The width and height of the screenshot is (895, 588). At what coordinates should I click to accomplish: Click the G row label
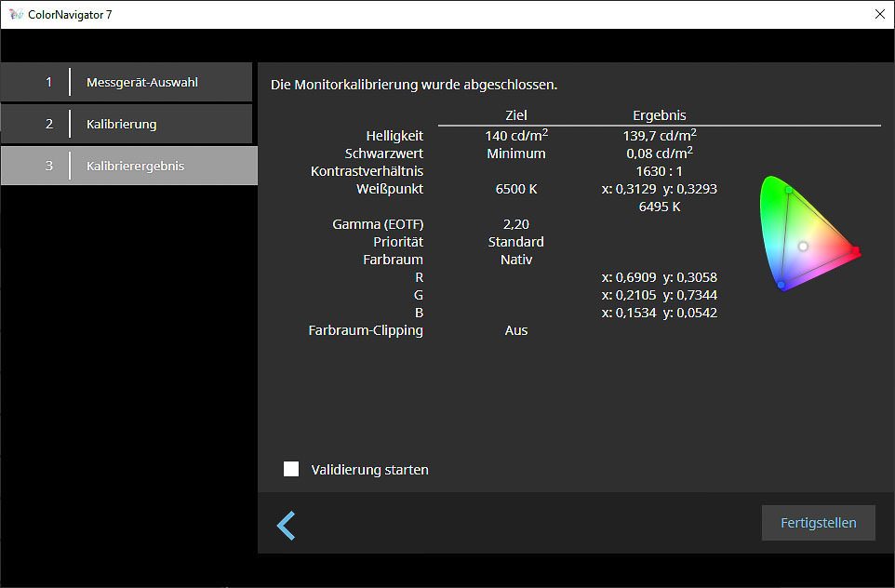pyautogui.click(x=419, y=295)
